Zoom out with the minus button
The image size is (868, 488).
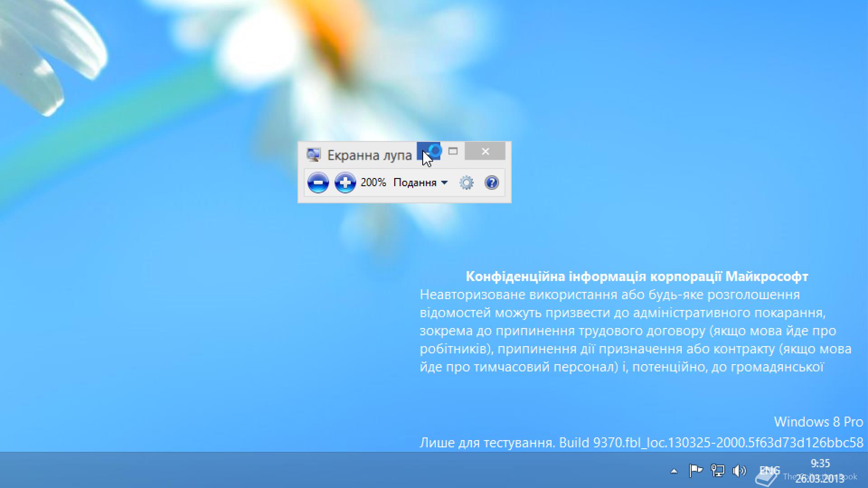tap(318, 183)
